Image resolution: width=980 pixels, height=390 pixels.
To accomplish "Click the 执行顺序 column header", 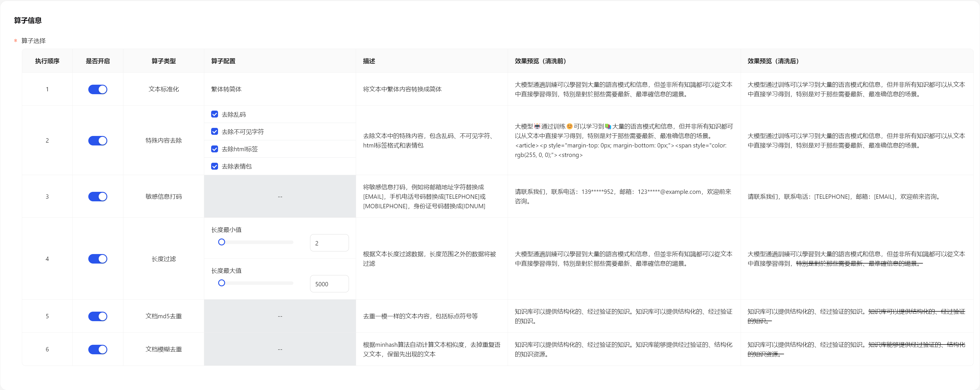I will pyautogui.click(x=47, y=61).
